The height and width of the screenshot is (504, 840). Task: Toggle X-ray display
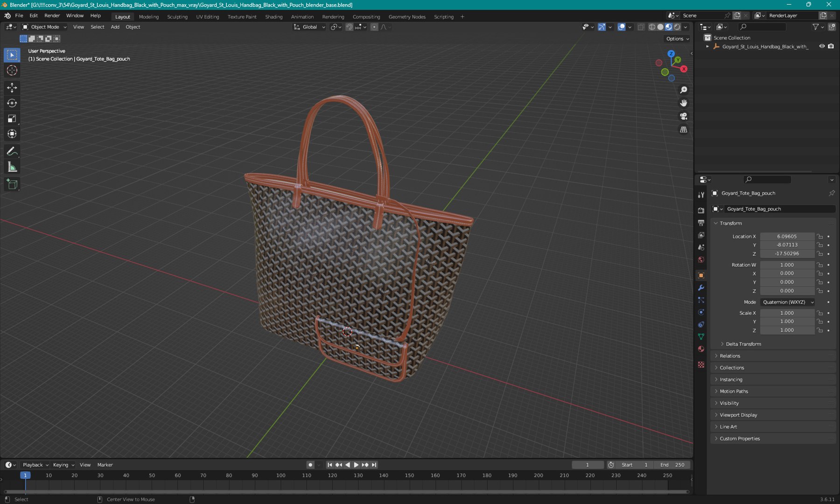(x=641, y=27)
